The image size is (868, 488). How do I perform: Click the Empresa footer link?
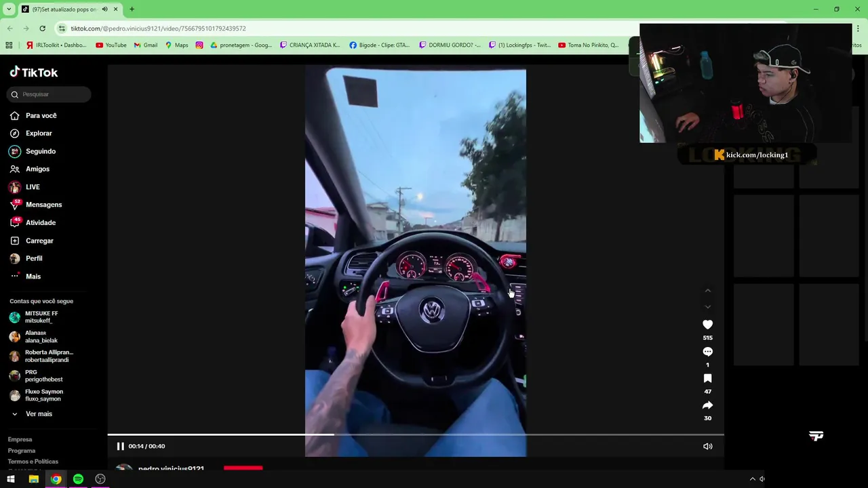[x=20, y=439]
